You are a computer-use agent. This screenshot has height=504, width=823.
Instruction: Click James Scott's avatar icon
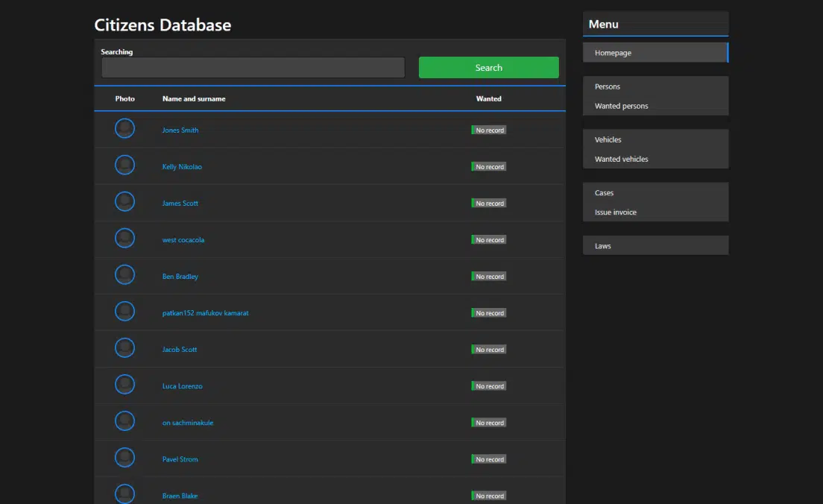click(125, 201)
